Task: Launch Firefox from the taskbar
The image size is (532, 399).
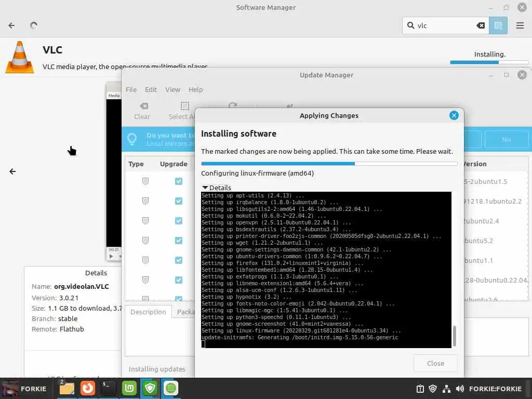Action: click(x=87, y=388)
